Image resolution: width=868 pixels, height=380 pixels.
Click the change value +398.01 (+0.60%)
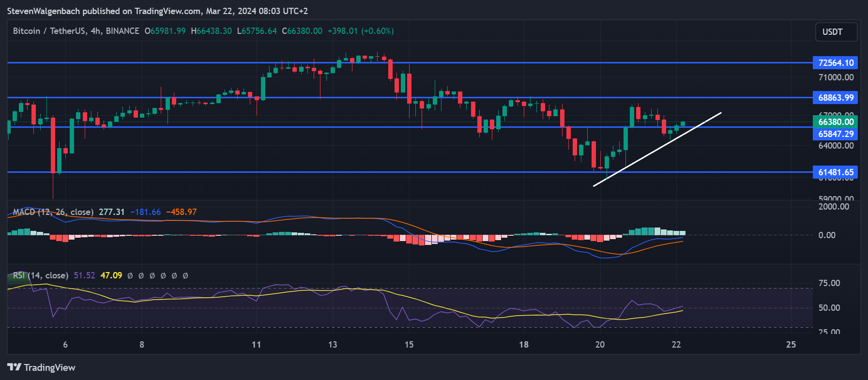(x=361, y=31)
